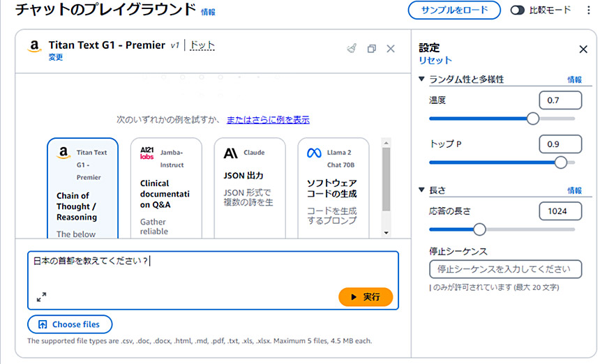Viewport: 600px width, 364px height.
Task: Click the 温度 value field showing 0.7
Action: (x=560, y=100)
